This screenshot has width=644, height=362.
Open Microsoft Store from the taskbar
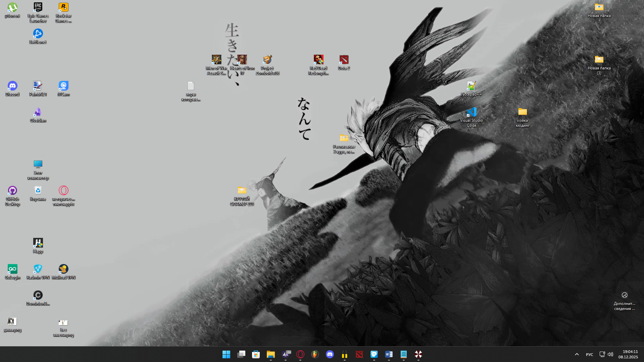[256, 354]
